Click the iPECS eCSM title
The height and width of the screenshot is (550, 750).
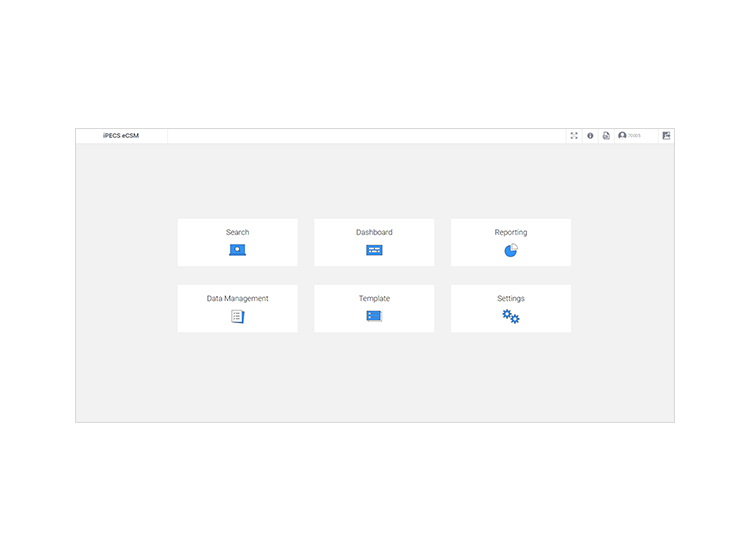(121, 136)
